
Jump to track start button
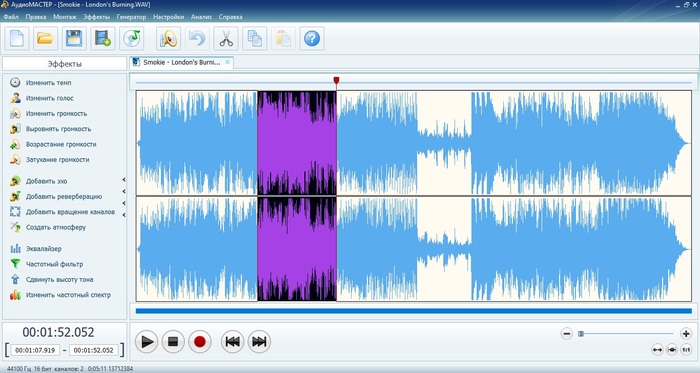232,342
